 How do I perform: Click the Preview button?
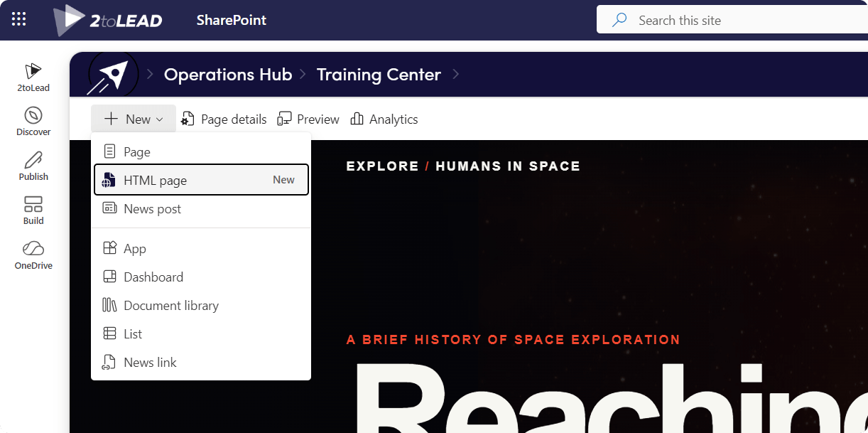[308, 119]
